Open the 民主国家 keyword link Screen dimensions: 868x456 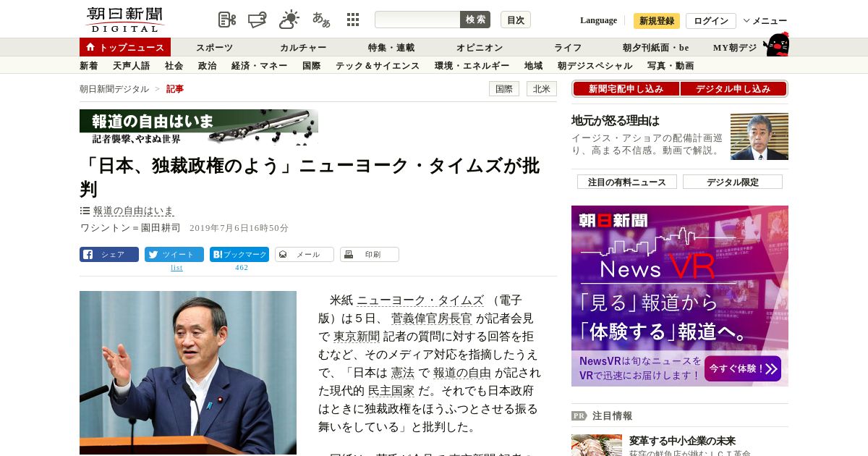click(x=391, y=391)
